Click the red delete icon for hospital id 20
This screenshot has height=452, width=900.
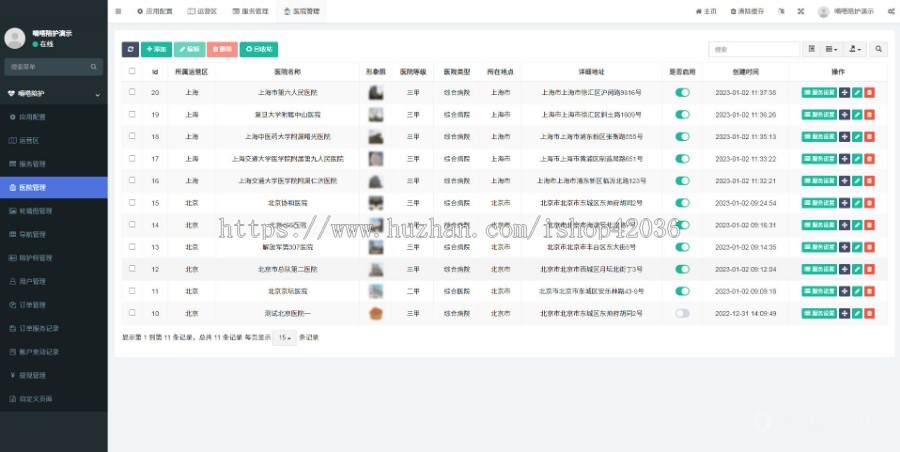[869, 92]
